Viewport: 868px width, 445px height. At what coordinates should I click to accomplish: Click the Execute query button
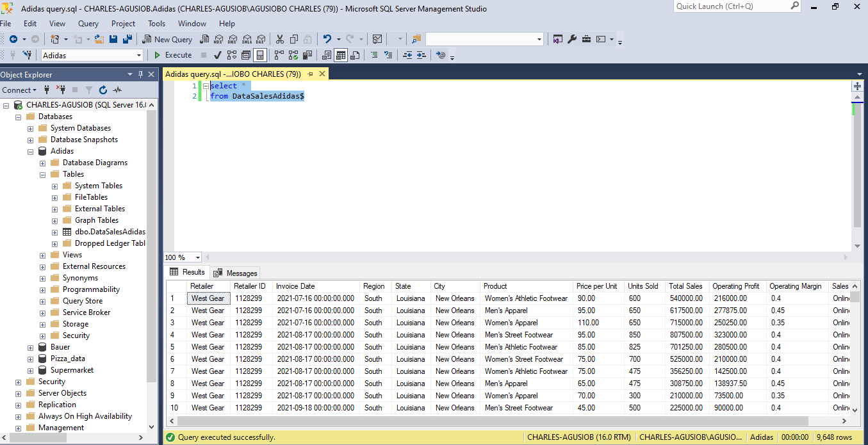pyautogui.click(x=173, y=55)
